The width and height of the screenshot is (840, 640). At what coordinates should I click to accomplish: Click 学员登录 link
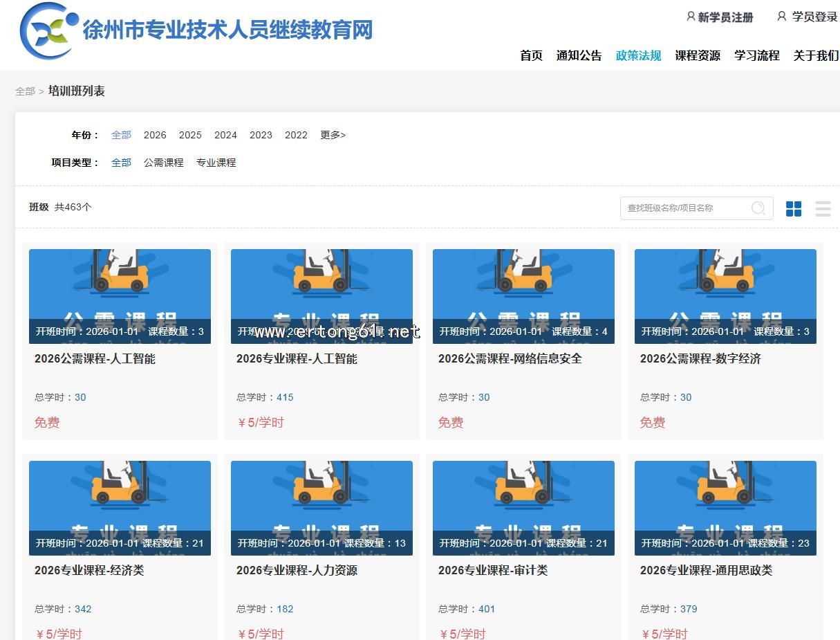point(814,17)
